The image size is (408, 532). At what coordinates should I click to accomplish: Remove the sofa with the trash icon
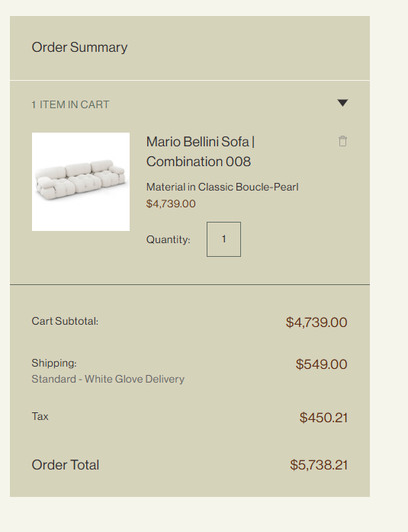click(342, 141)
